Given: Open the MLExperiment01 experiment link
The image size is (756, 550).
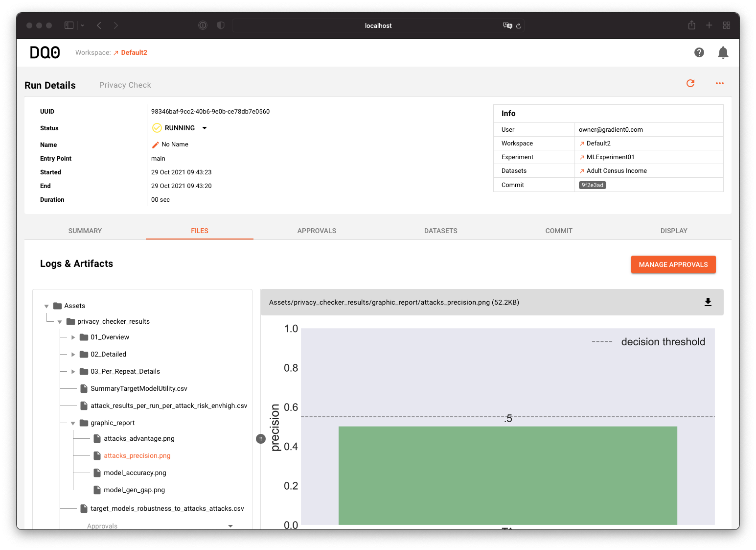Looking at the screenshot, I should [610, 157].
